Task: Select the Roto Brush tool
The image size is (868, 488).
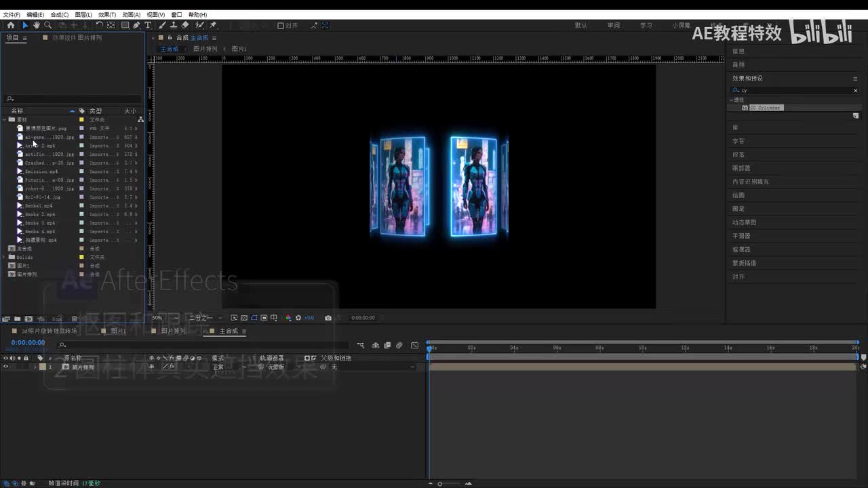Action: (x=199, y=25)
